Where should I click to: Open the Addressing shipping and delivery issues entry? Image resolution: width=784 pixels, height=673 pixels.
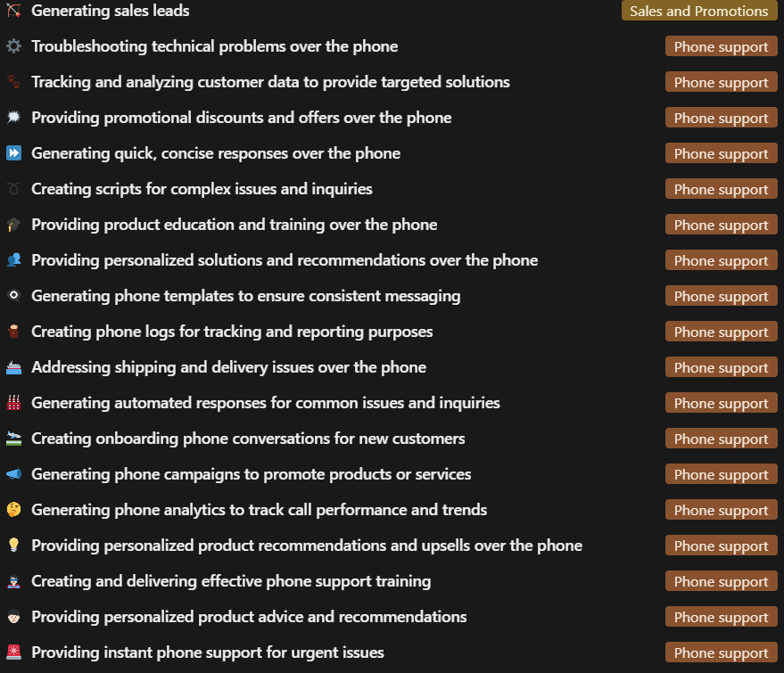(228, 367)
